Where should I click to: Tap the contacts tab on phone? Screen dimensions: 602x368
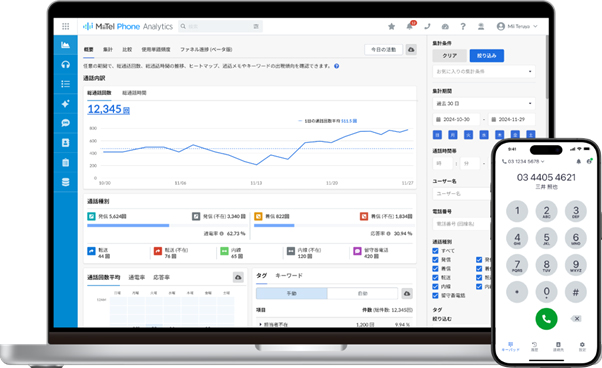click(558, 346)
